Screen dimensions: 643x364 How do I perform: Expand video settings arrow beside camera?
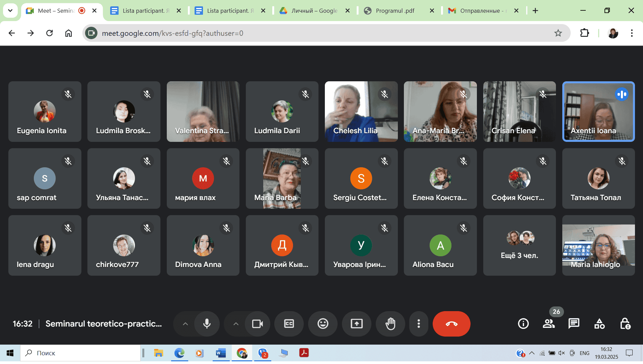coord(236,324)
